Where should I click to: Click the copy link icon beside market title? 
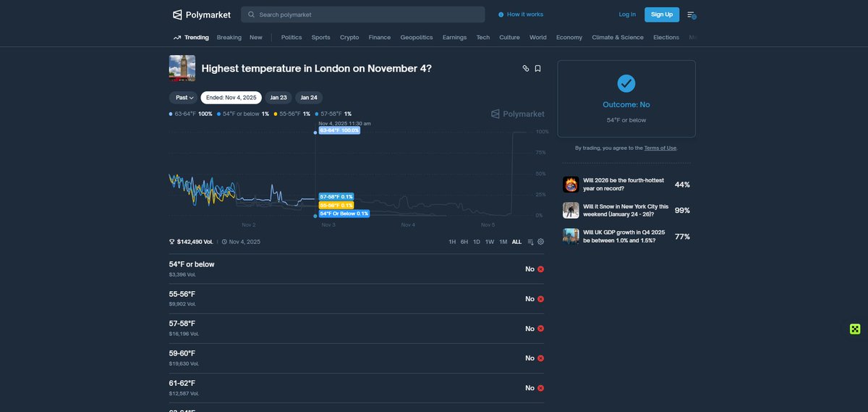(x=526, y=68)
